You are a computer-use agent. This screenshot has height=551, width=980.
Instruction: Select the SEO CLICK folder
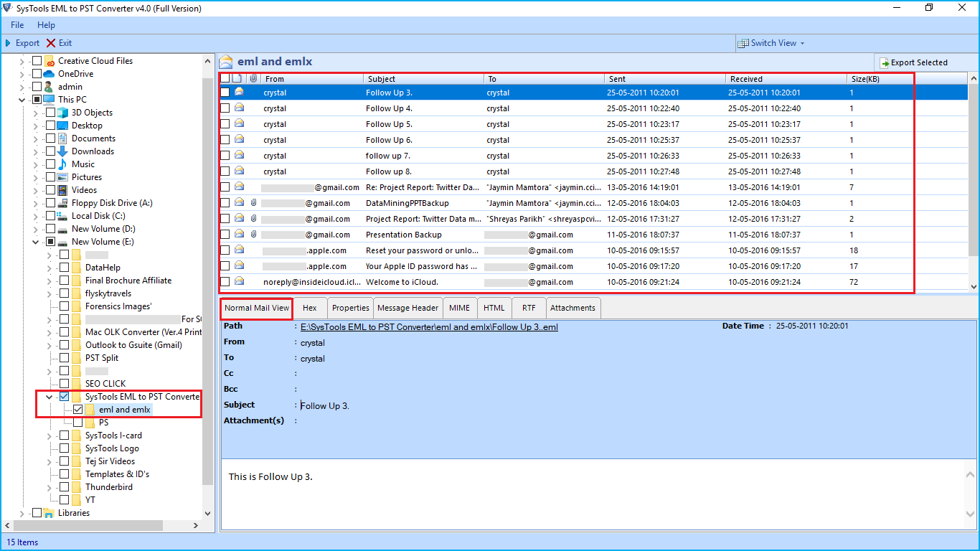point(105,384)
